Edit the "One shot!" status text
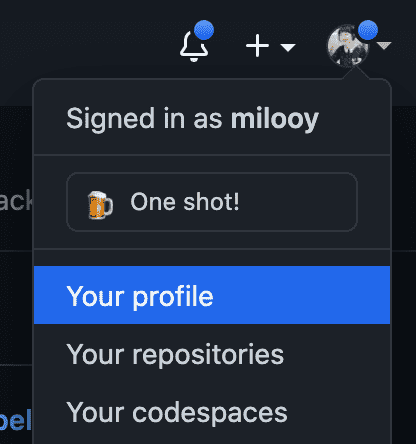The width and height of the screenshot is (416, 444). coord(185,202)
